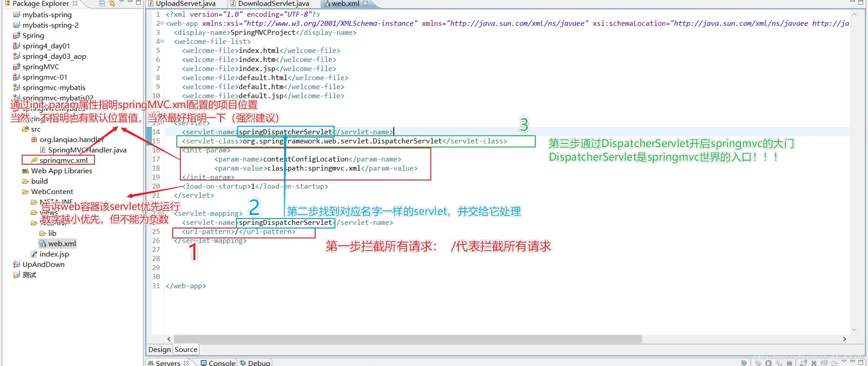Click the web.xml file icon in tree
Image resolution: width=868 pixels, height=366 pixels.
click(x=42, y=243)
